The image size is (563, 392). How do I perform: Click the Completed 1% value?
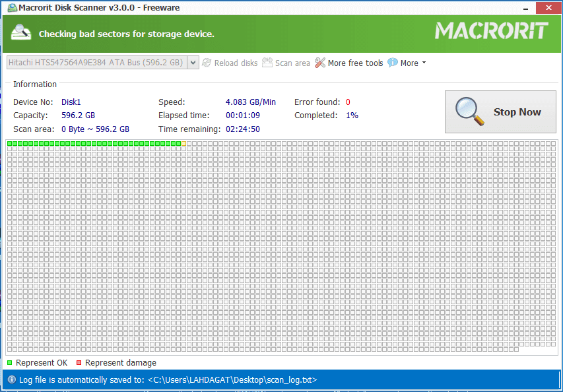[352, 115]
